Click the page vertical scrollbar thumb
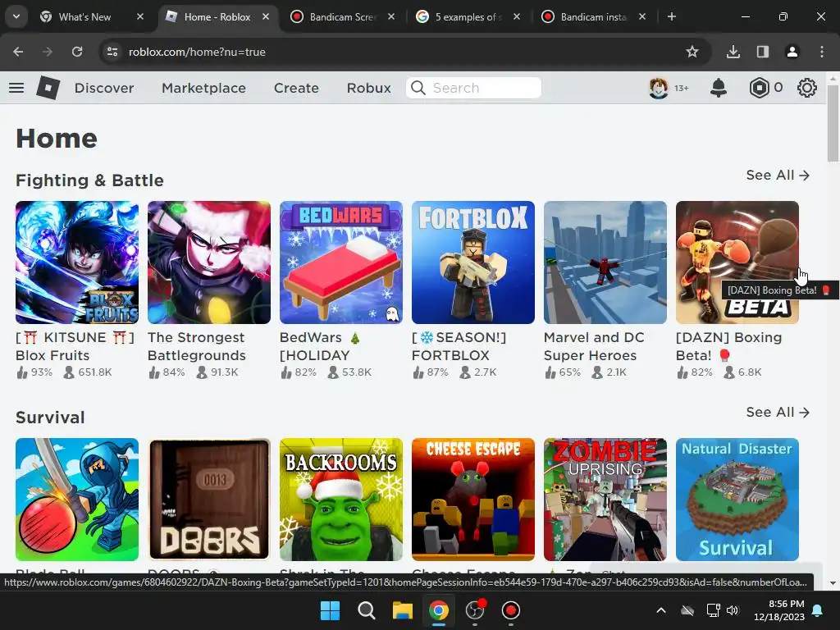 click(833, 123)
